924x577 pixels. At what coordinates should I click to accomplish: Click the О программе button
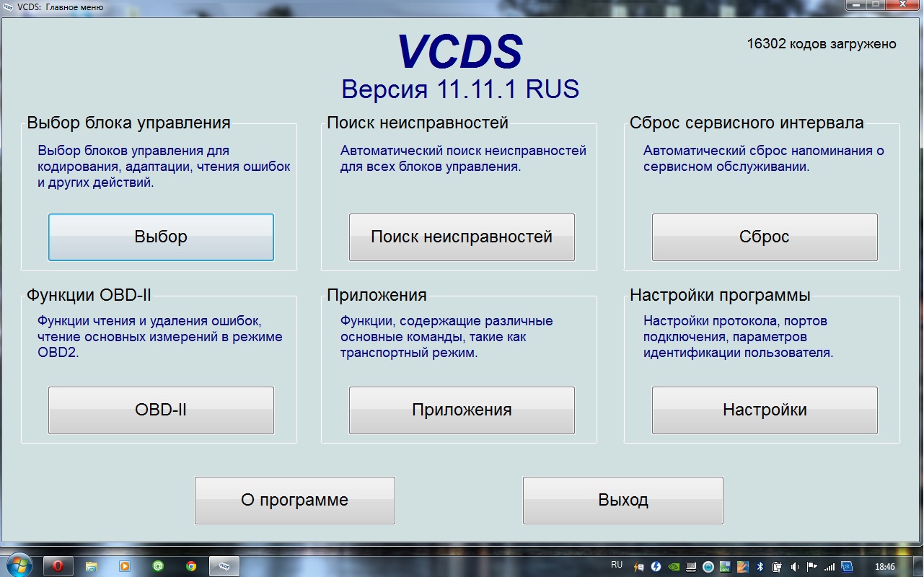pyautogui.click(x=294, y=500)
